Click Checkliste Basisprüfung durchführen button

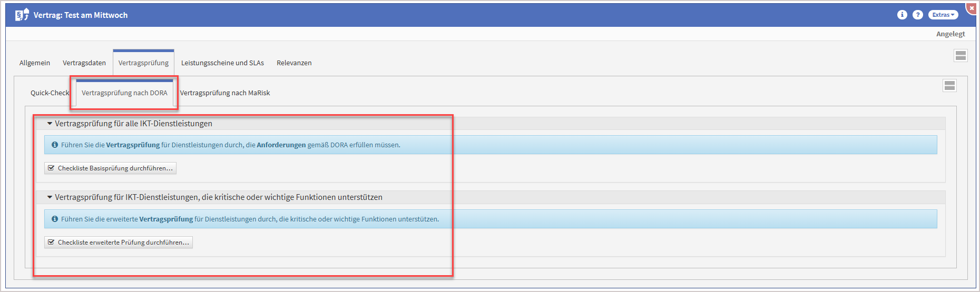tap(110, 168)
